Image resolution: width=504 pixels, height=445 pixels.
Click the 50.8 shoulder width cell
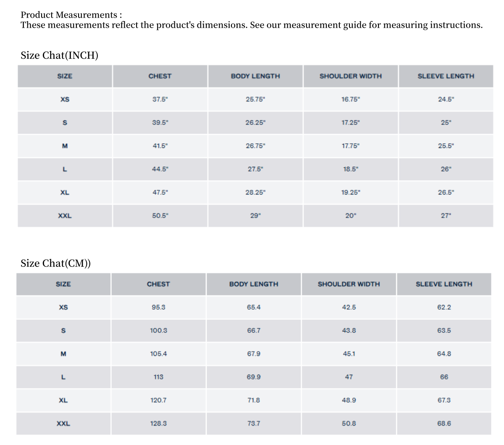(349, 424)
